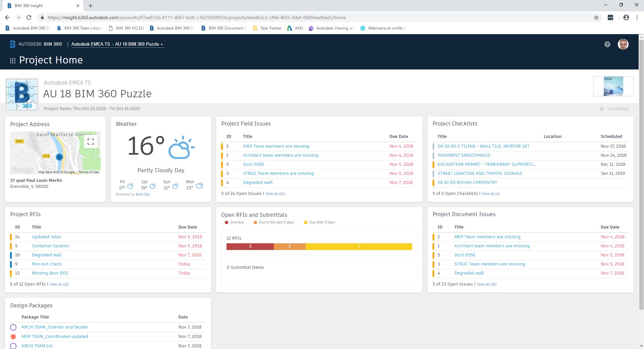Image resolution: width=644 pixels, height=349 pixels.
Task: Open the BIM 360 apps waffle menu
Action: coord(12,60)
